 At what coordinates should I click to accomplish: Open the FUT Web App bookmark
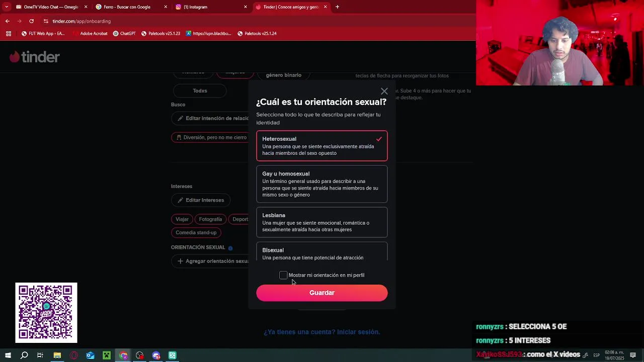43,34
